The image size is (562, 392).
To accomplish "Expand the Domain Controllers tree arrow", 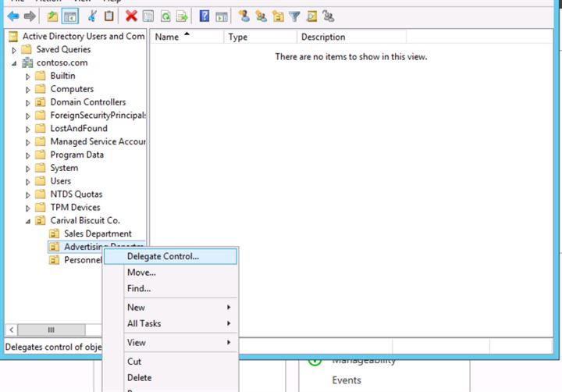I will tap(28, 102).
